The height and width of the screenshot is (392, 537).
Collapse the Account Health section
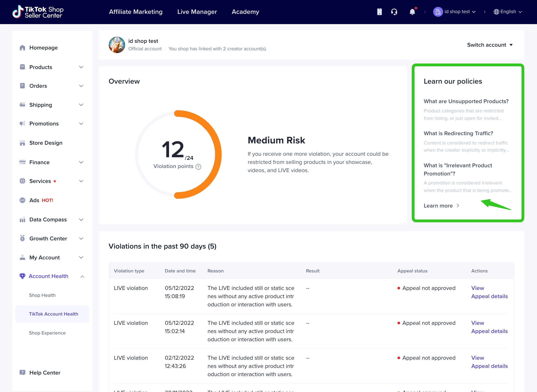[x=82, y=276]
